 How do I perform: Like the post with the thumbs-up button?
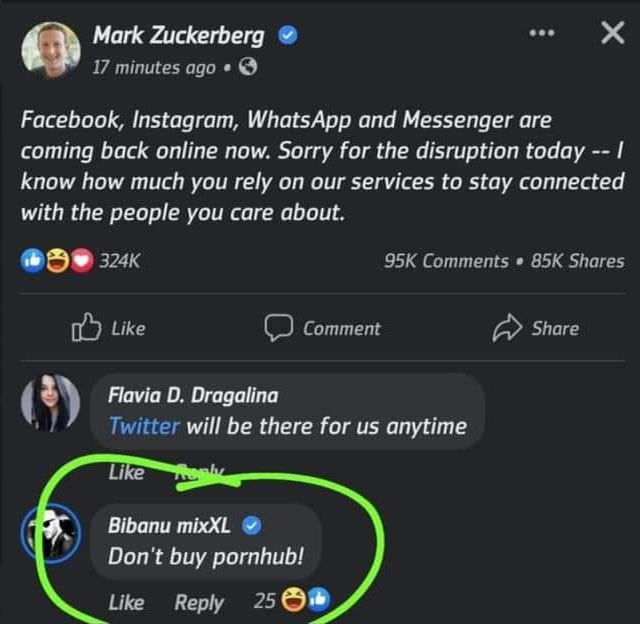(108, 328)
